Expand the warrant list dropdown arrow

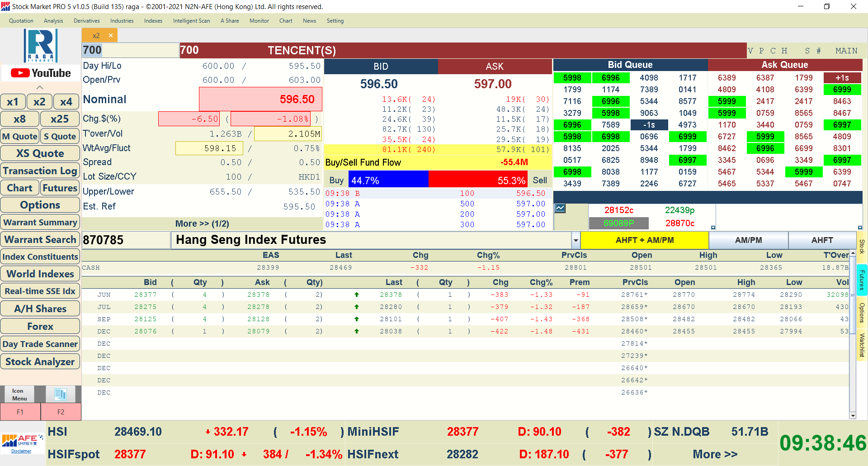tap(713, 228)
